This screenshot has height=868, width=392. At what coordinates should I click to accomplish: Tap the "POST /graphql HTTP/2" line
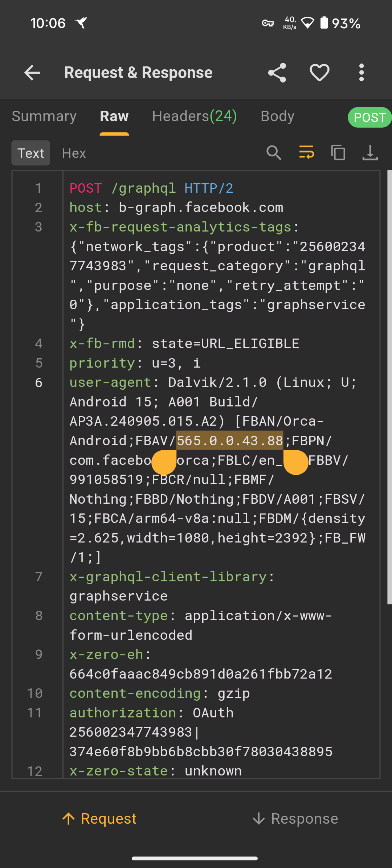coord(151,188)
